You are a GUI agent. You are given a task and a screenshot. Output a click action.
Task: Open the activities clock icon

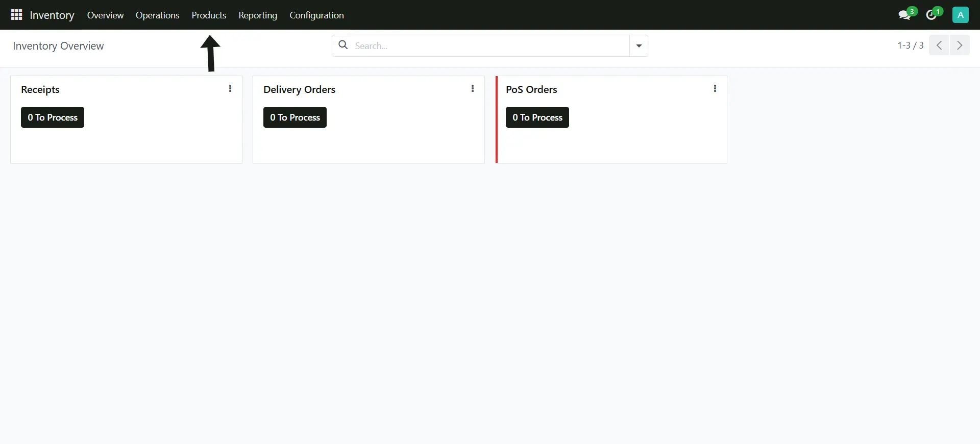(x=932, y=15)
